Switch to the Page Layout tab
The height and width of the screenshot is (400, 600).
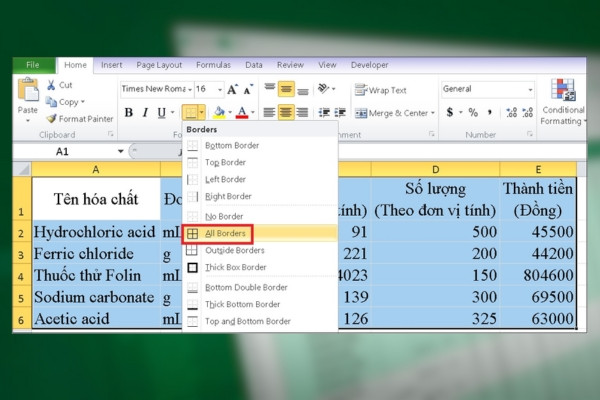159,65
